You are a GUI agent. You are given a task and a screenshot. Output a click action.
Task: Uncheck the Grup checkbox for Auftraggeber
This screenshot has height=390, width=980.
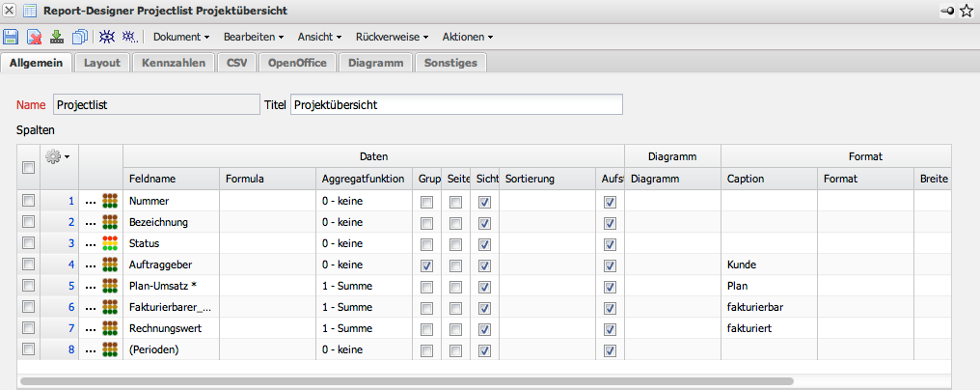tap(426, 265)
